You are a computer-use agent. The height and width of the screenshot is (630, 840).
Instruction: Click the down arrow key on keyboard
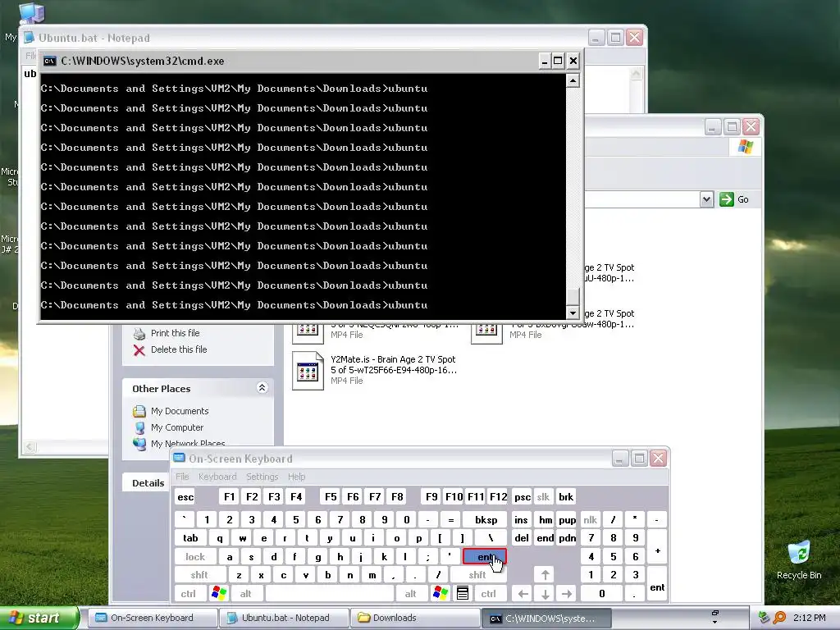point(545,594)
